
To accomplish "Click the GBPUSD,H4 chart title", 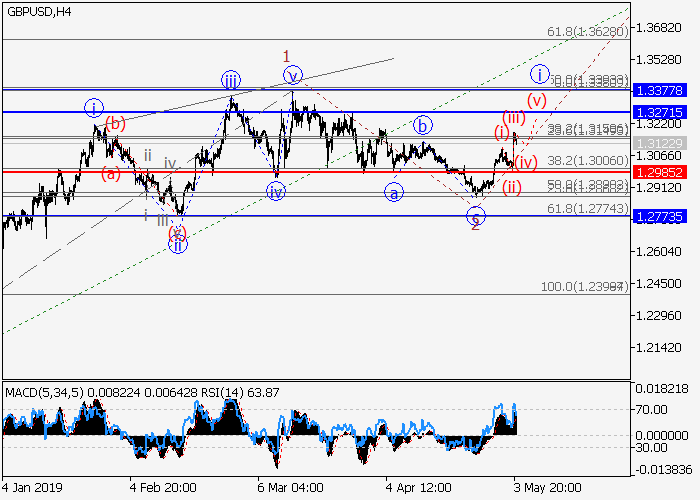I will click(35, 10).
